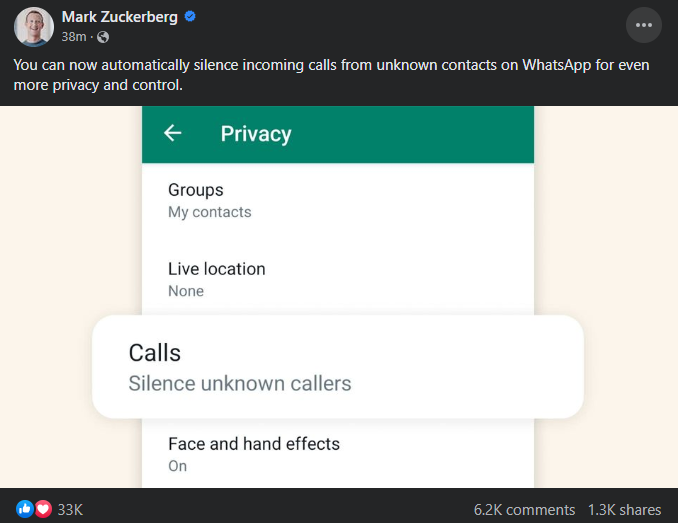
Task: Select the Live location setting
Action: pyautogui.click(x=217, y=269)
